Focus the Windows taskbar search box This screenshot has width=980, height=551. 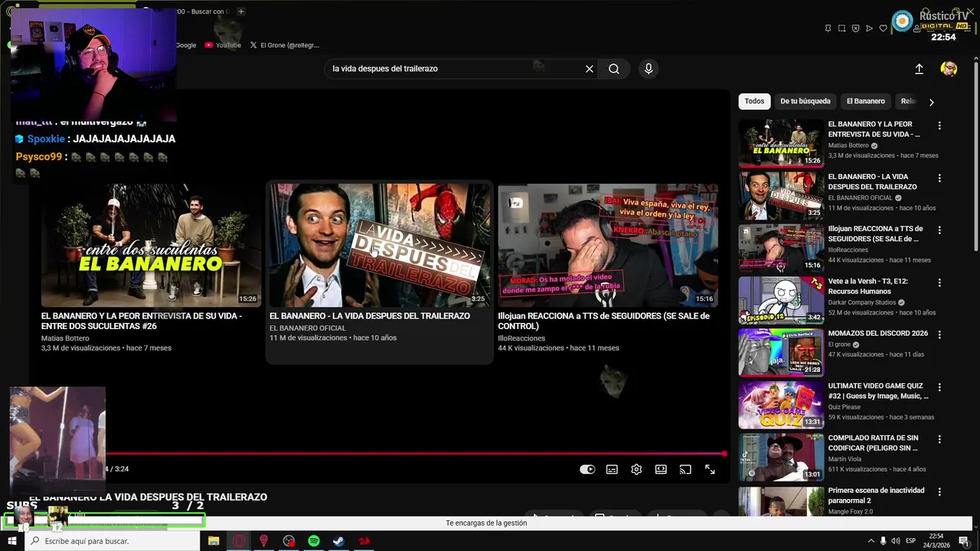112,541
